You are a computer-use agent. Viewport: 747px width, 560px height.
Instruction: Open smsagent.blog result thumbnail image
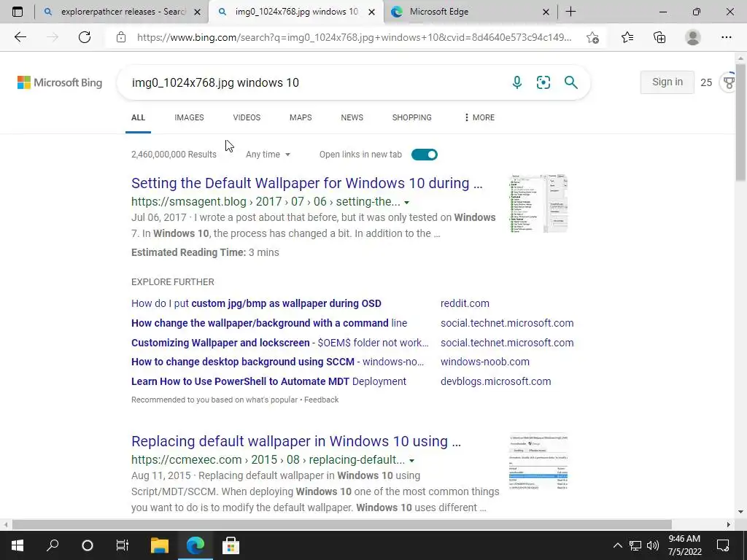[x=538, y=203]
